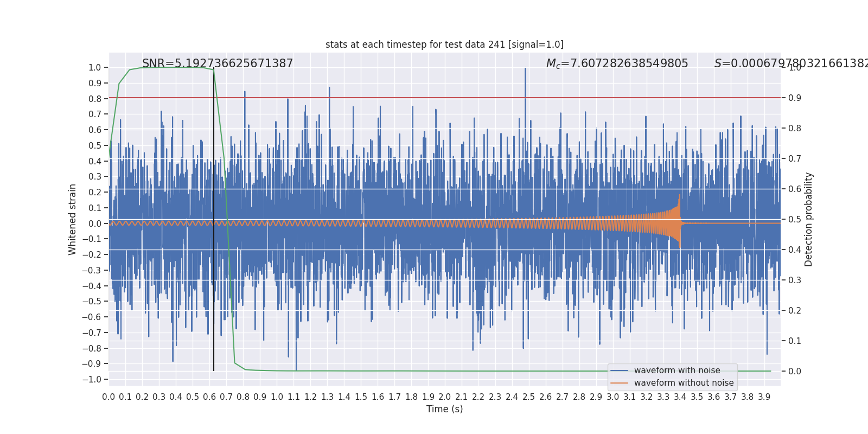868x434 pixels.
Task: Click the orange merger peak near 3.4 s
Action: pos(680,221)
